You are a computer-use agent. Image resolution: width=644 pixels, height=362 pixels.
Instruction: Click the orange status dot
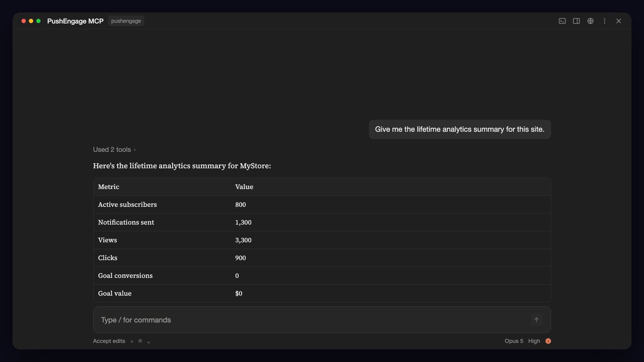(x=548, y=341)
